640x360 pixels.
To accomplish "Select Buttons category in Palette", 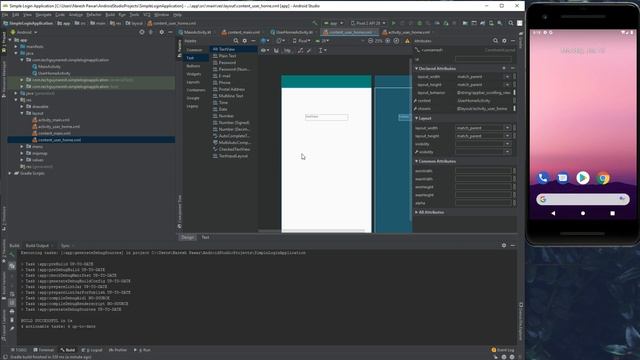I will click(x=193, y=66).
